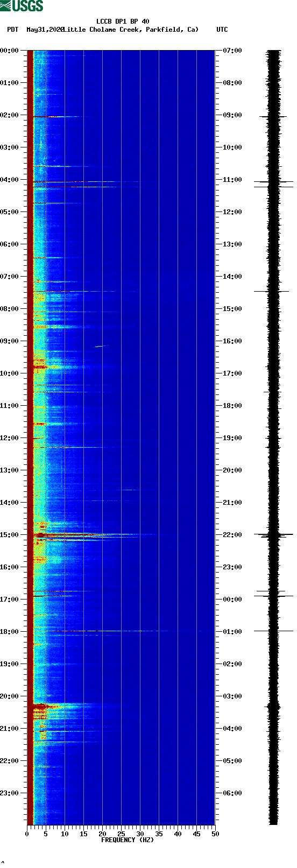This screenshot has height=868, width=297.
Task: Click the 20:00 PDT time label
Action: [x=10, y=696]
